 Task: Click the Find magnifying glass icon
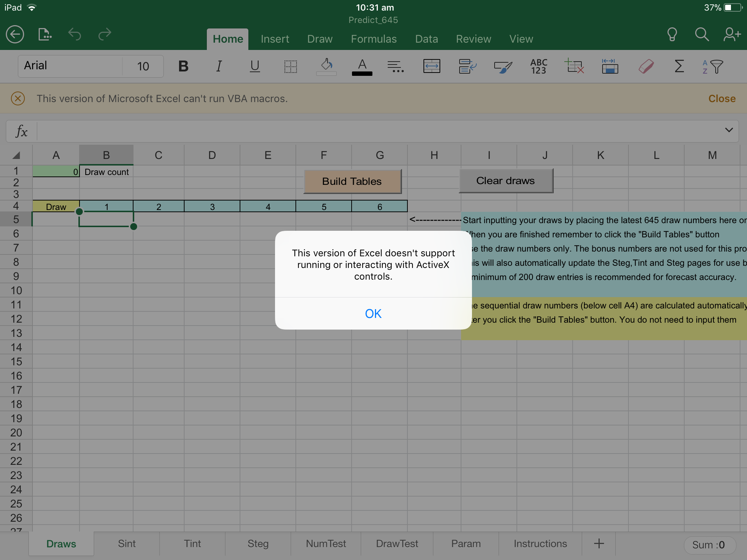click(x=702, y=34)
